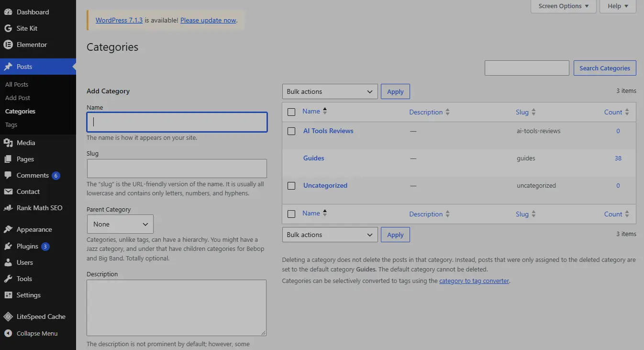Expand the Help panel
644x350 pixels.
tap(618, 6)
